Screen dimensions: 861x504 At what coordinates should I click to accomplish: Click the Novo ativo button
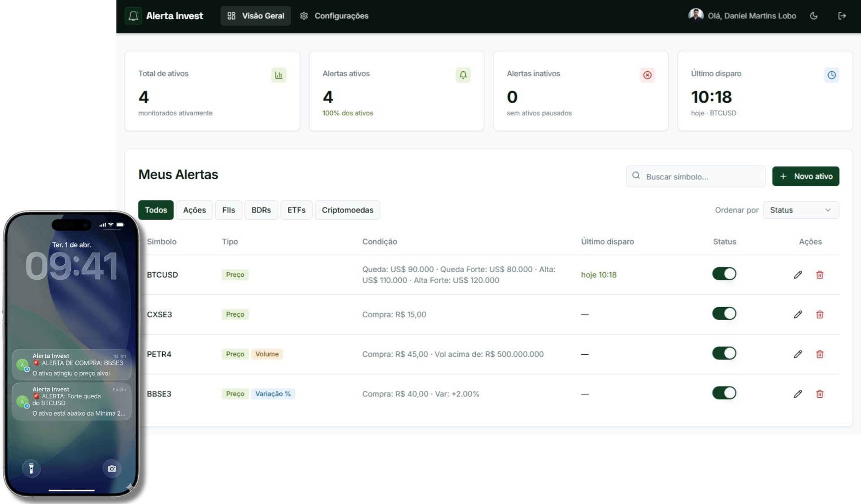(x=805, y=177)
